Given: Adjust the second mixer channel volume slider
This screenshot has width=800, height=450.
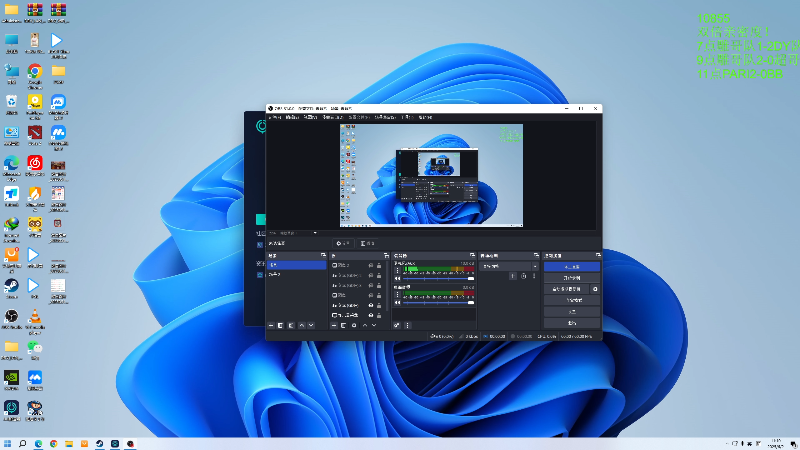Looking at the screenshot, I should [438, 303].
